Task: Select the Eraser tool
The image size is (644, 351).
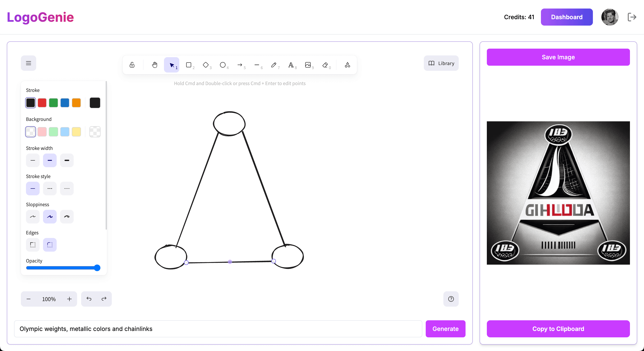Action: coord(325,65)
